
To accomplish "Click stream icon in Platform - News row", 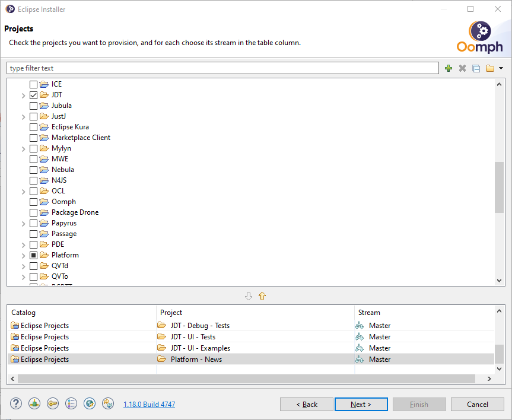I will 360,359.
